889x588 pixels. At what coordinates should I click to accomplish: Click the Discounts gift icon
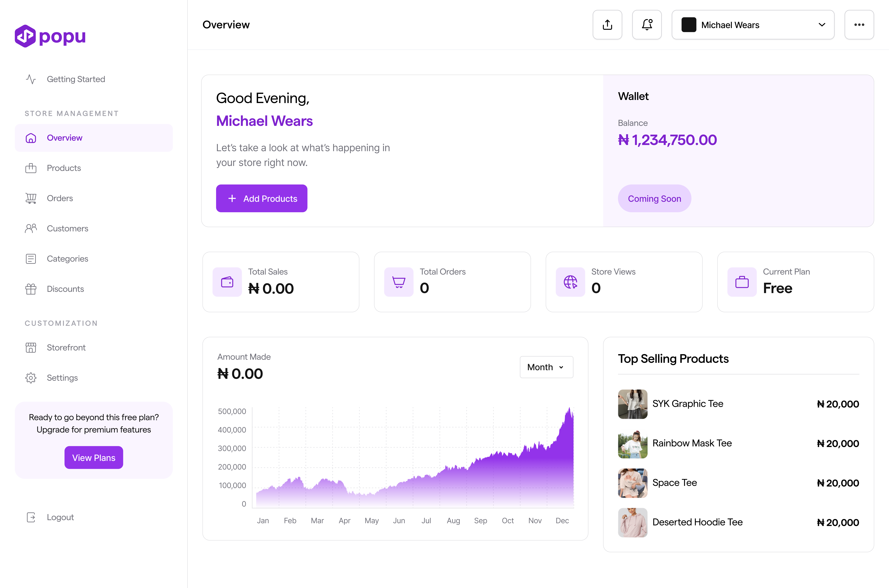[x=31, y=289]
